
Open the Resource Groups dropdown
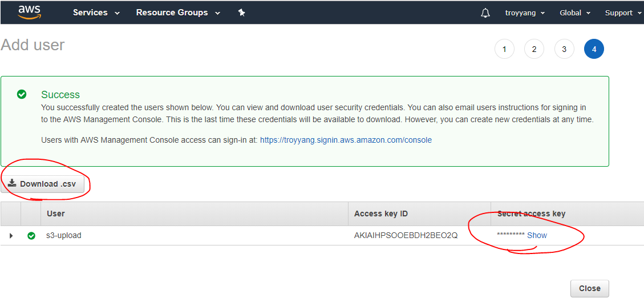click(x=177, y=13)
